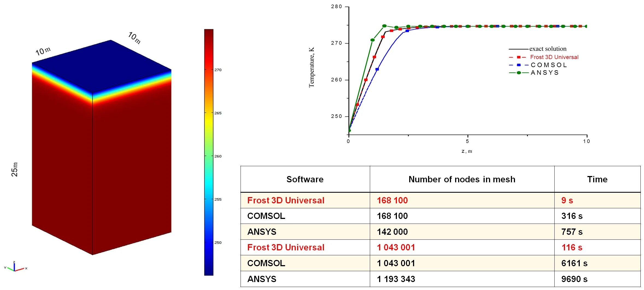Click the ANSYS cell in the 9690 s row
This screenshot has width=644, height=290.
305,279
